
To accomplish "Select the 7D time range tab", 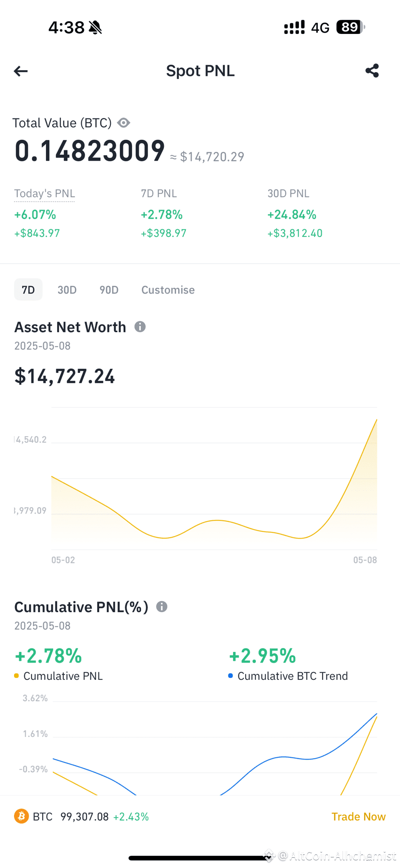I will (x=28, y=290).
